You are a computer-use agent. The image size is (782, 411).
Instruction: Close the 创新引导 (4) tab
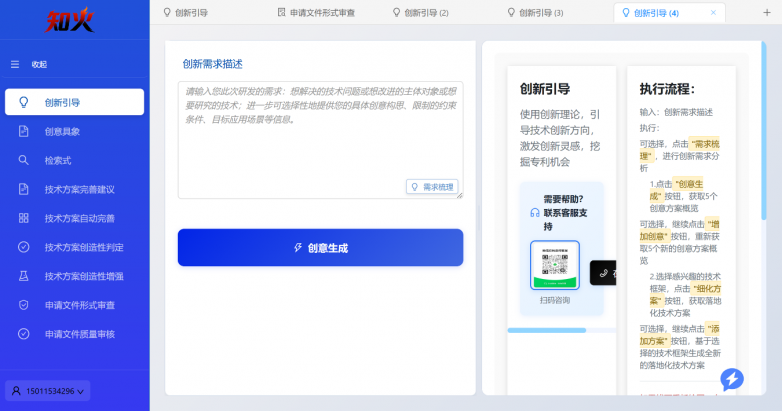713,13
